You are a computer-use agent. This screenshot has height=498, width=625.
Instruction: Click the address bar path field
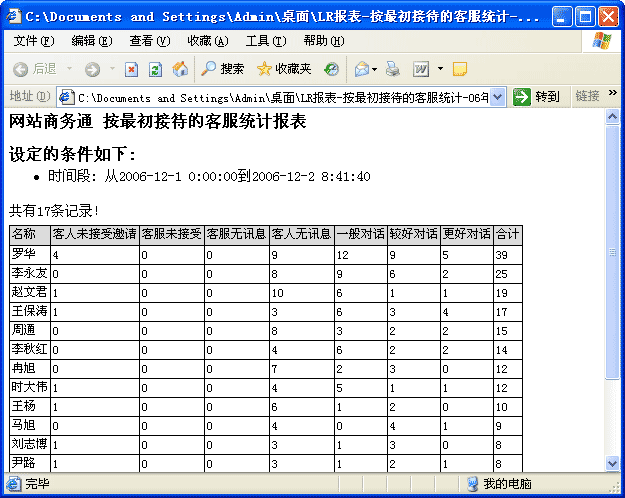(x=280, y=96)
